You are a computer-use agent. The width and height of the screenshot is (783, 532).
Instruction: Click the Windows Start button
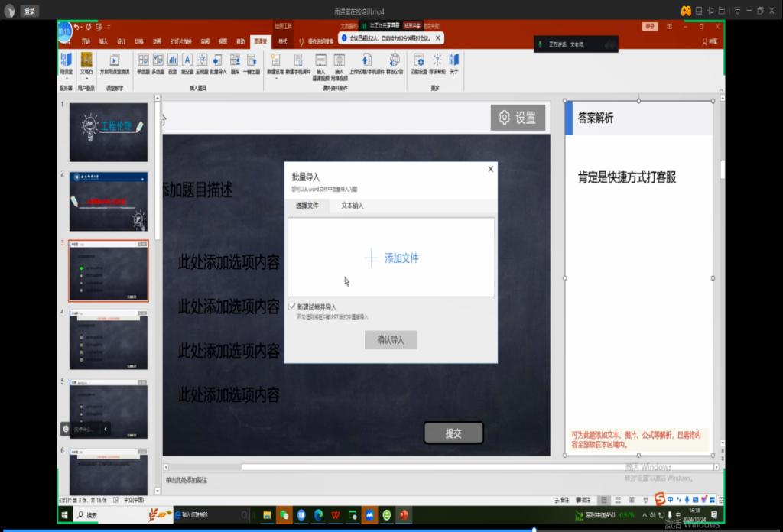(65, 515)
